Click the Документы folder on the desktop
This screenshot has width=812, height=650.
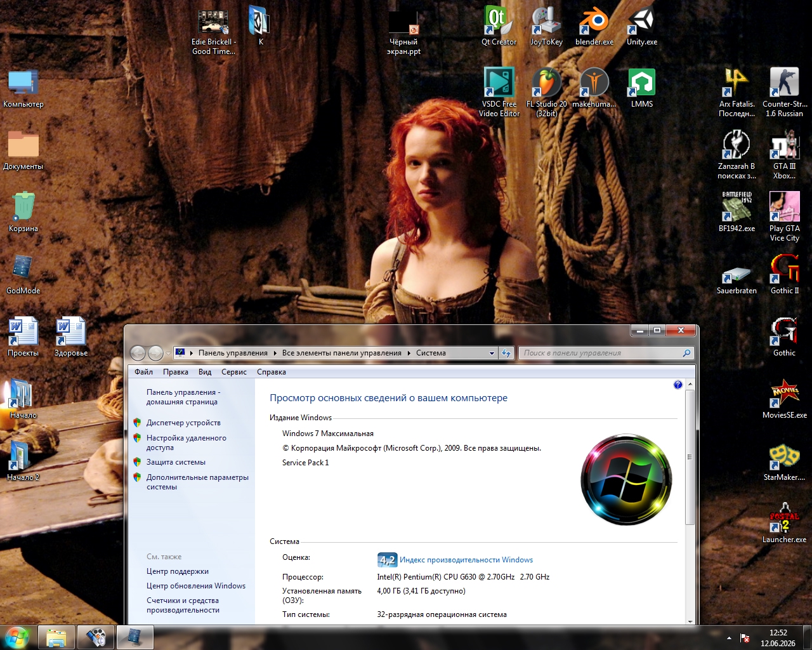[x=23, y=150]
